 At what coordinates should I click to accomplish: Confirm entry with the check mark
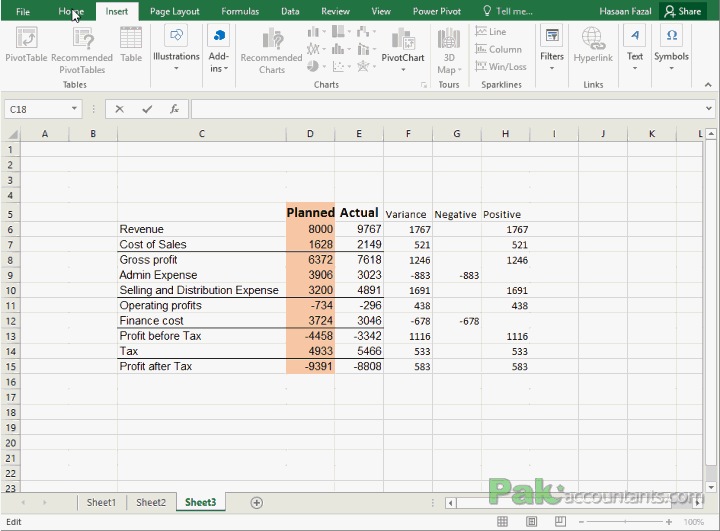(x=147, y=109)
